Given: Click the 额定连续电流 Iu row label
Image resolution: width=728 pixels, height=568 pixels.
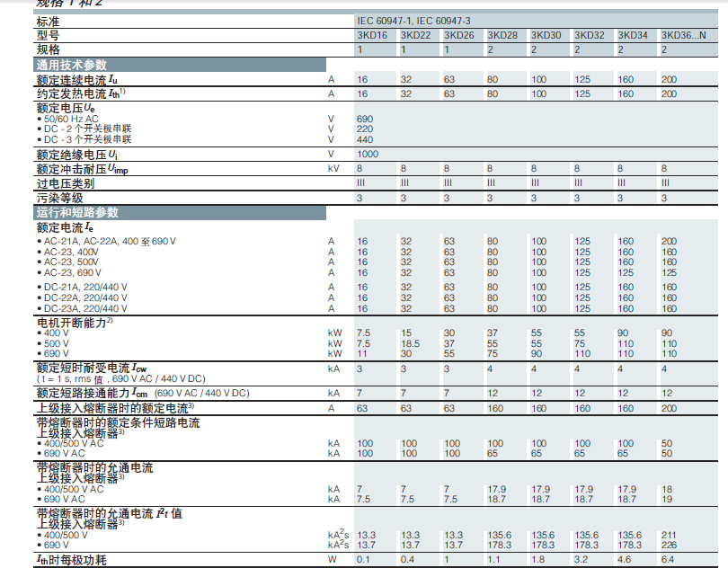Looking at the screenshot, I should [77, 80].
